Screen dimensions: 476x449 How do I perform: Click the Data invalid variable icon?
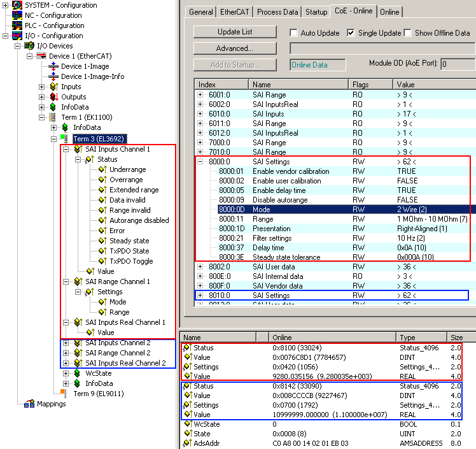102,200
